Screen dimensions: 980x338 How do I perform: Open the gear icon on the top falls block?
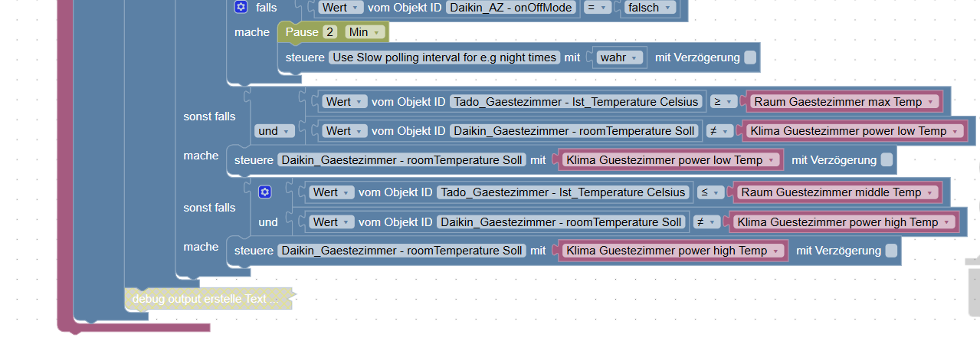241,7
